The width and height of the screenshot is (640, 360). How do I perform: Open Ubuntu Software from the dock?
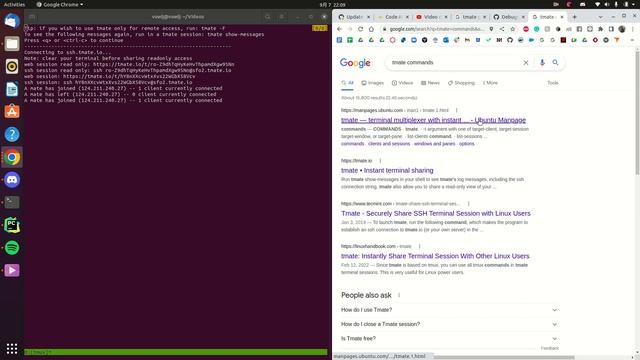click(12, 111)
